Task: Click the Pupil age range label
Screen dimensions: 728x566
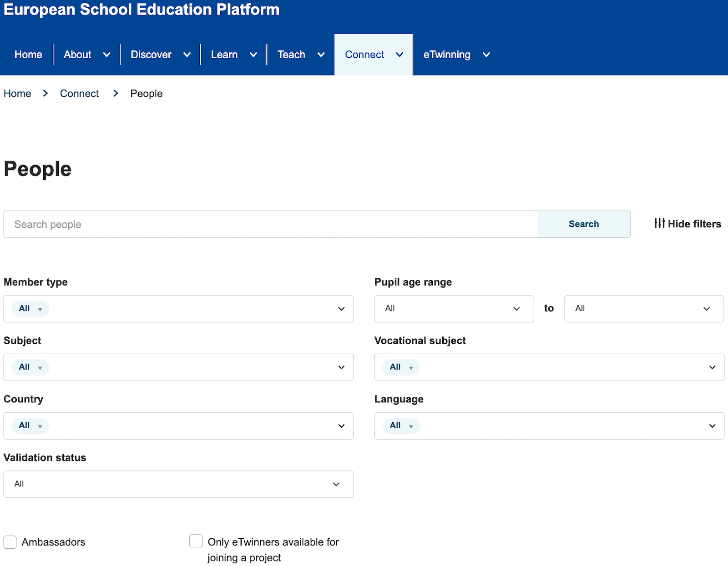Action: 413,282
